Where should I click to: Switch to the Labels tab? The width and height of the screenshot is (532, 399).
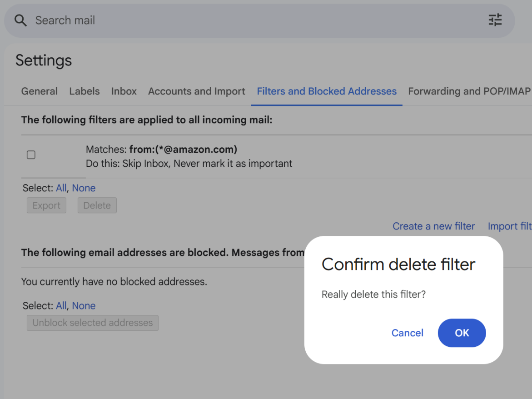85,91
